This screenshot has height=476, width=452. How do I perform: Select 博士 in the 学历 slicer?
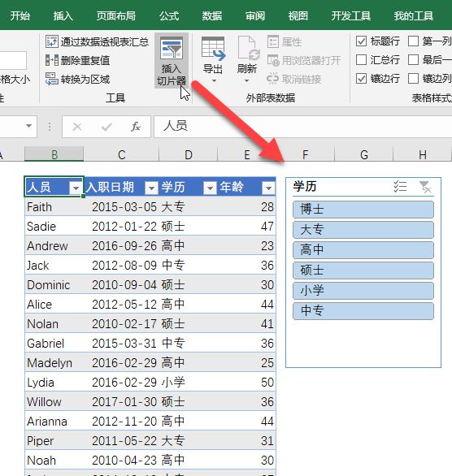point(363,209)
